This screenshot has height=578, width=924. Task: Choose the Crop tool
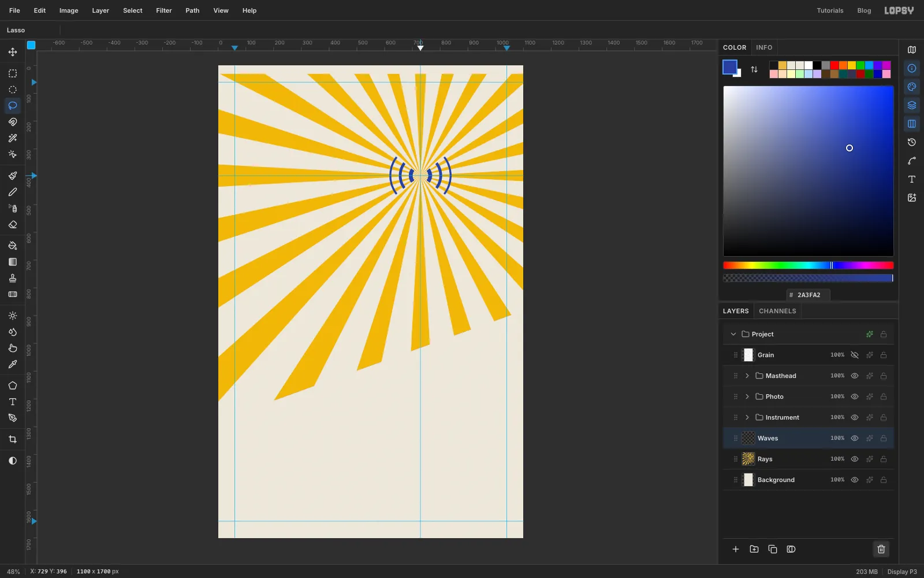point(13,439)
